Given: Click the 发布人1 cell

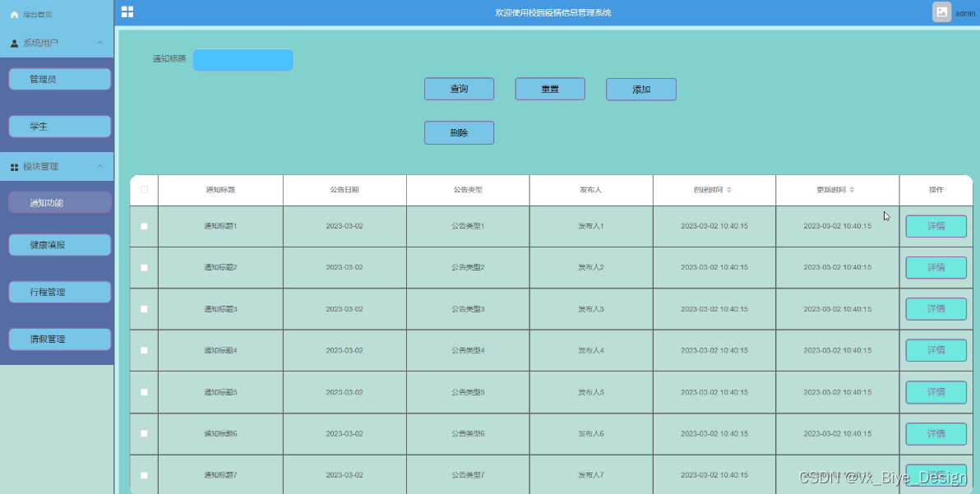Looking at the screenshot, I should pos(590,226).
